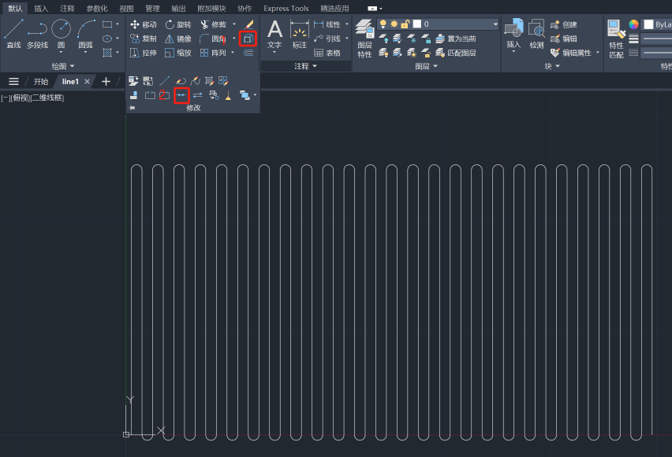Screen dimensions: 672x457
Task: Activate the Move (移动) command
Action: (143, 24)
